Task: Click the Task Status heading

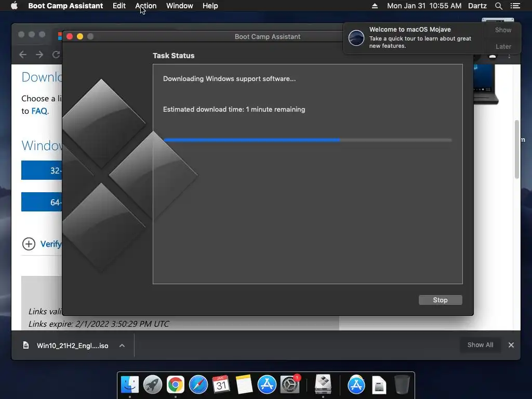Action: (174, 56)
